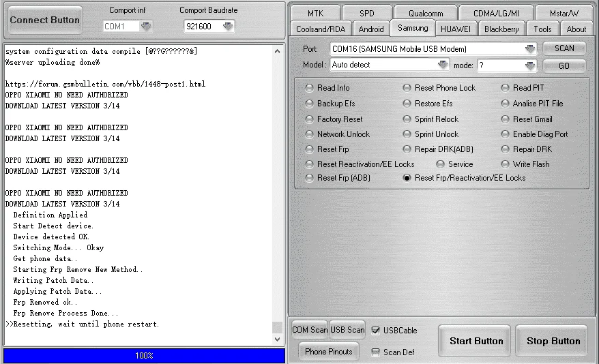This screenshot has width=599, height=364.
Task: Open the Mstar/W tab
Action: pos(564,14)
